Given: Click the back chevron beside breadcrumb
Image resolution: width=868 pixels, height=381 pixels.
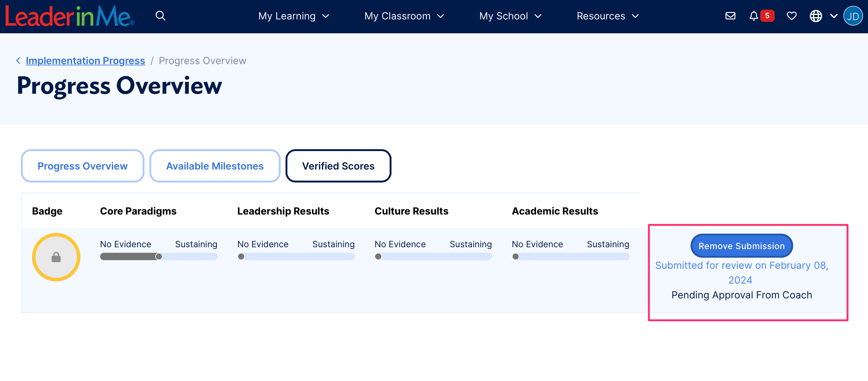Looking at the screenshot, I should (x=18, y=60).
